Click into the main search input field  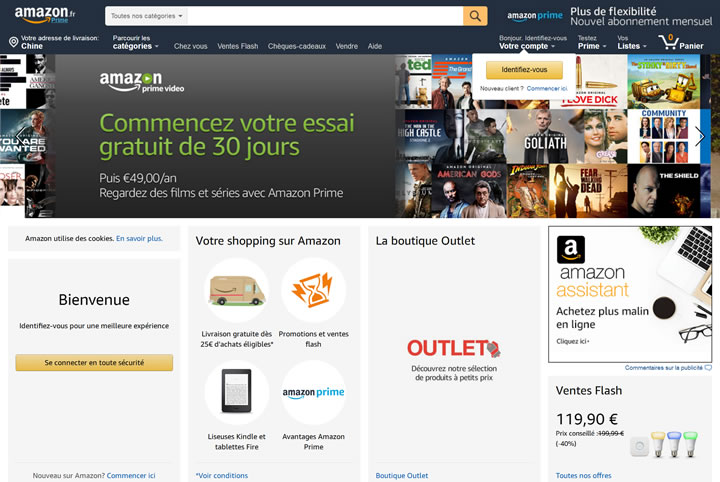click(x=325, y=16)
